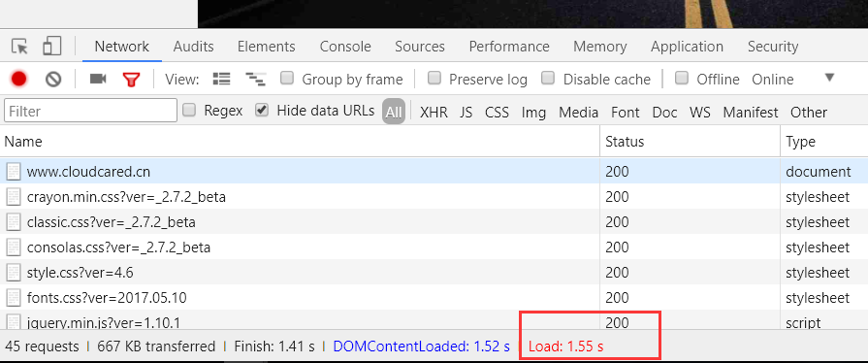Screen dimensions: 868x363
Task: Check the Preserve log checkbox
Action: [x=434, y=79]
